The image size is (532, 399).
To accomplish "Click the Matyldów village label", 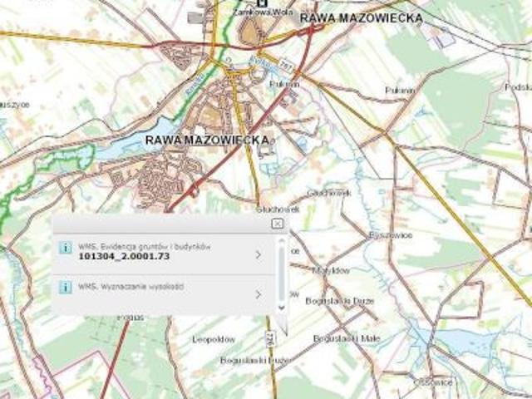I will point(331,270).
